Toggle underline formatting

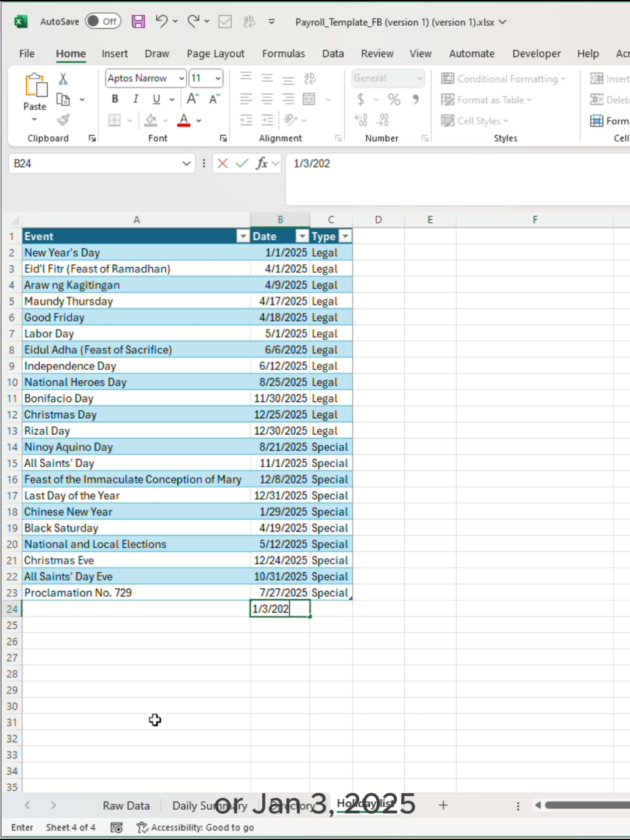[156, 99]
